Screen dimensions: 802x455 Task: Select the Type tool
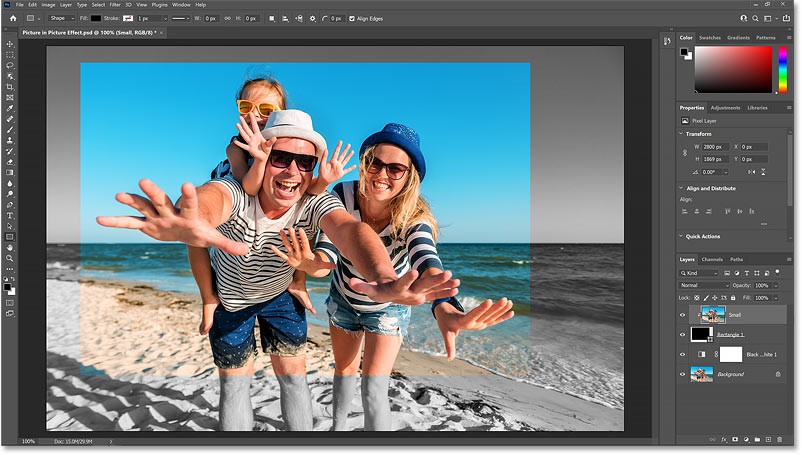coord(10,215)
